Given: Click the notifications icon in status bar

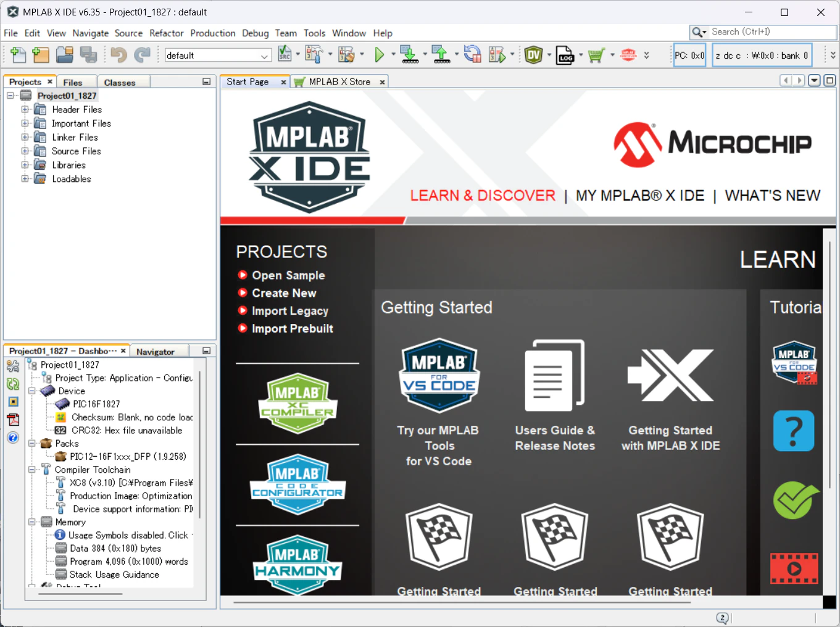Looking at the screenshot, I should point(723,618).
